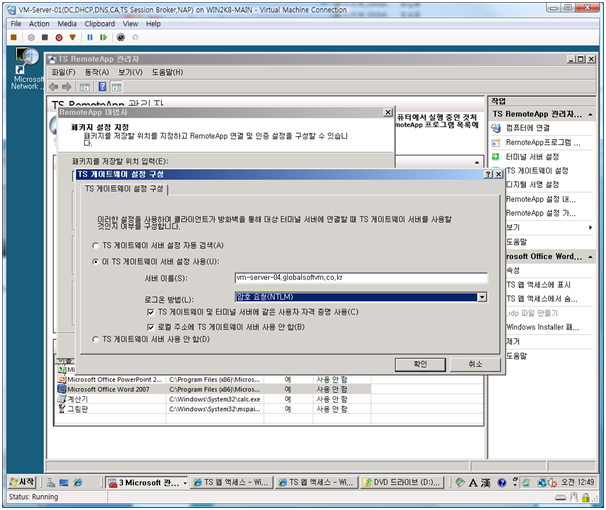Viewport: 606px width, 510px height.
Task: Turn off the VM with the black square icon
Action: point(45,37)
